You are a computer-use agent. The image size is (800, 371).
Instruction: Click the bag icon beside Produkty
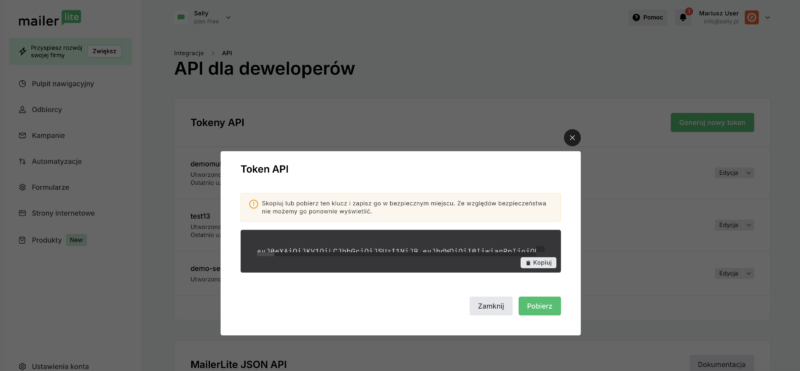pyautogui.click(x=22, y=240)
